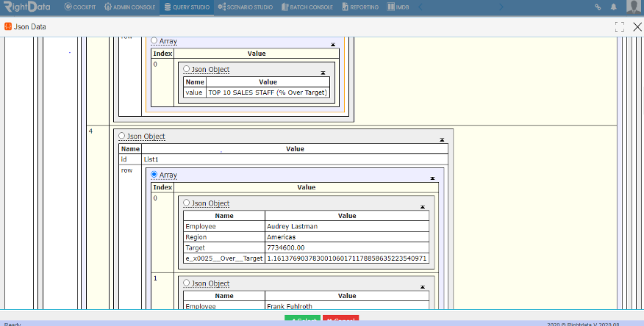
Task: Select Json Object radio for Audrey Lastman entry
Action: (187, 203)
